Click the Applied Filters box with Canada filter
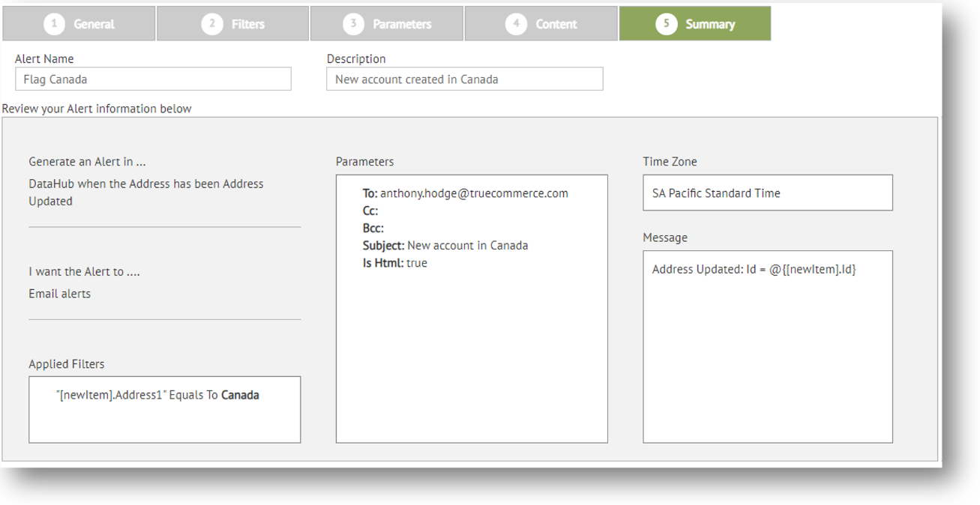 pos(164,409)
